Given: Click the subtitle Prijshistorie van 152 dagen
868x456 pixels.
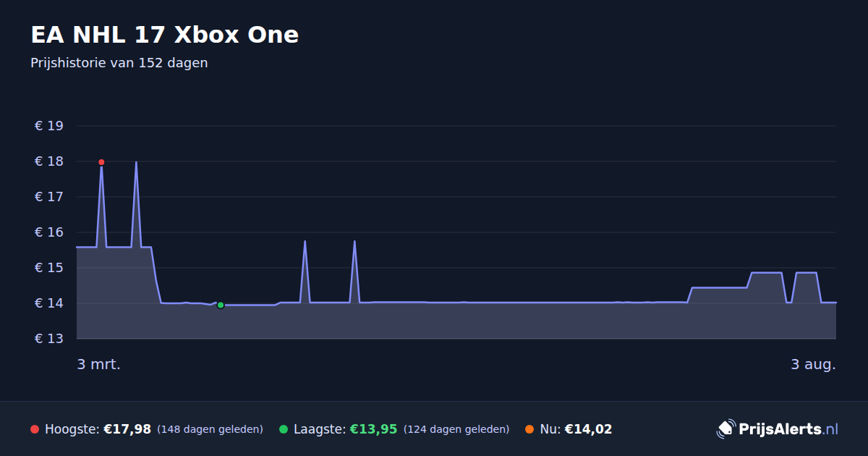Looking at the screenshot, I should click(119, 63).
